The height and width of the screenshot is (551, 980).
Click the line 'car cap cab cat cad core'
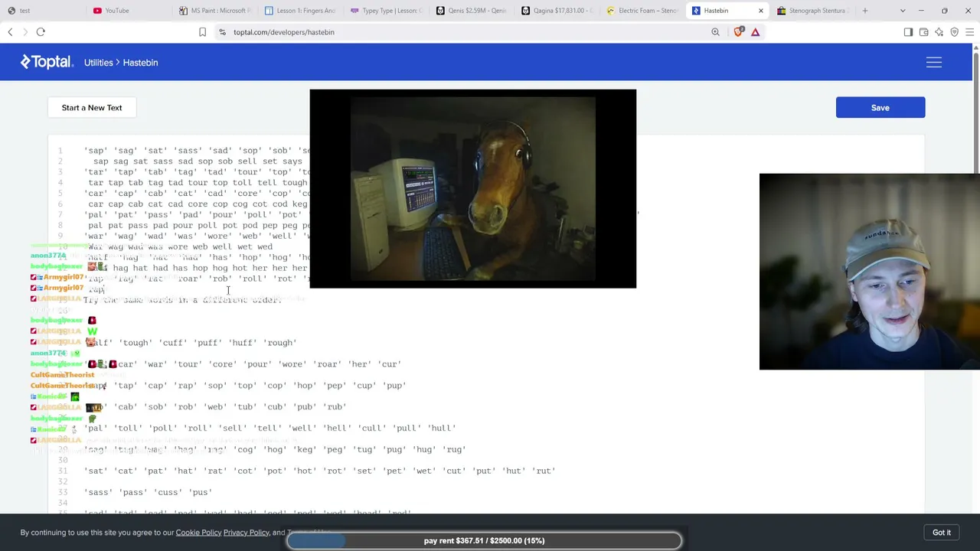[198, 204]
